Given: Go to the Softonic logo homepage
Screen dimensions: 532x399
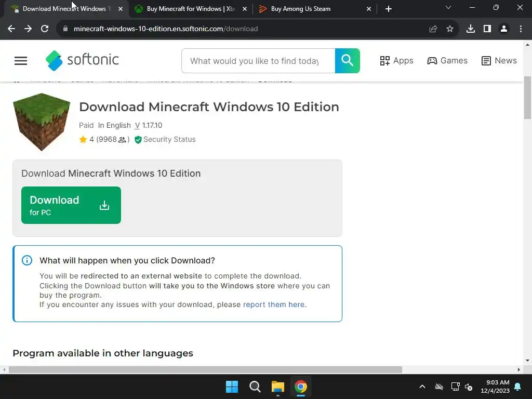Looking at the screenshot, I should tap(82, 60).
